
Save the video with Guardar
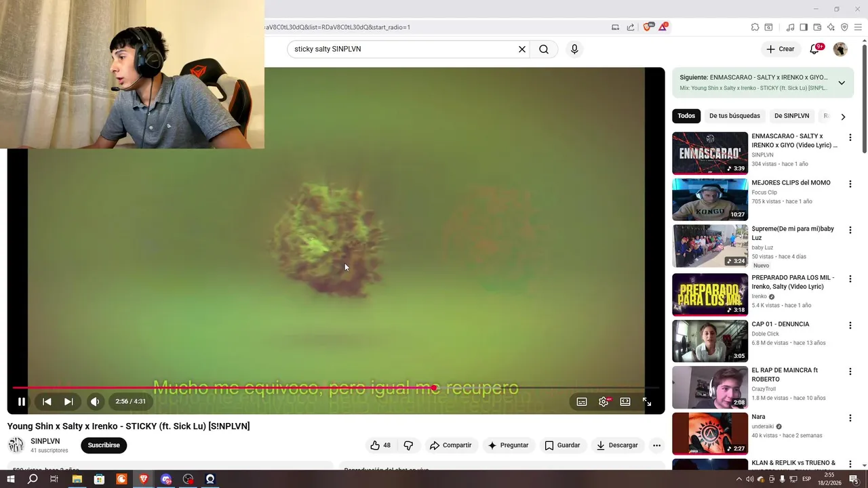pos(562,445)
